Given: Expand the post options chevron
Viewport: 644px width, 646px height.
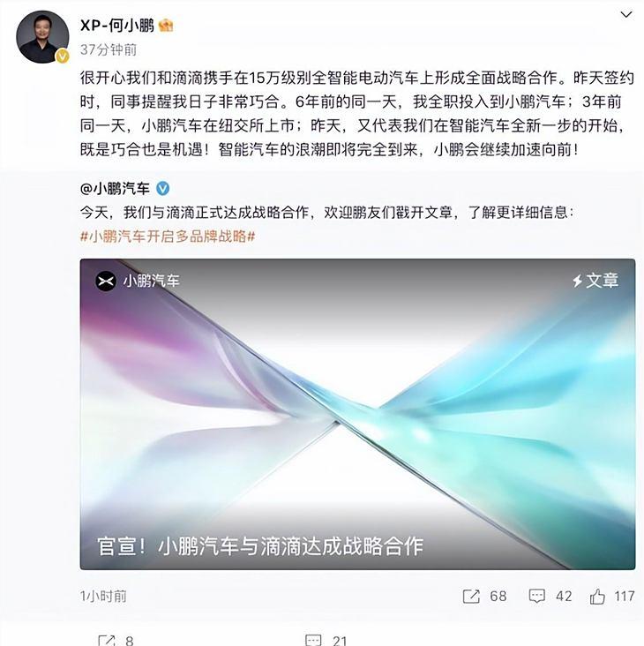Looking at the screenshot, I should (625, 15).
